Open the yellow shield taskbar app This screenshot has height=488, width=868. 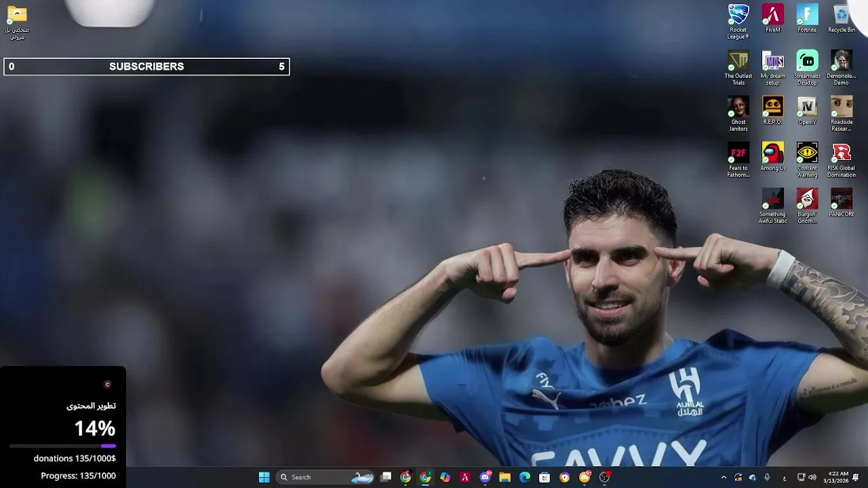[564, 477]
